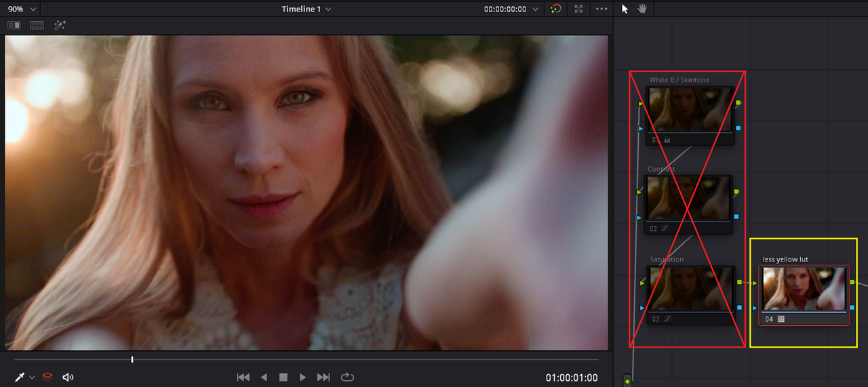Jump to the last frame
868x387 pixels.
coord(323,377)
